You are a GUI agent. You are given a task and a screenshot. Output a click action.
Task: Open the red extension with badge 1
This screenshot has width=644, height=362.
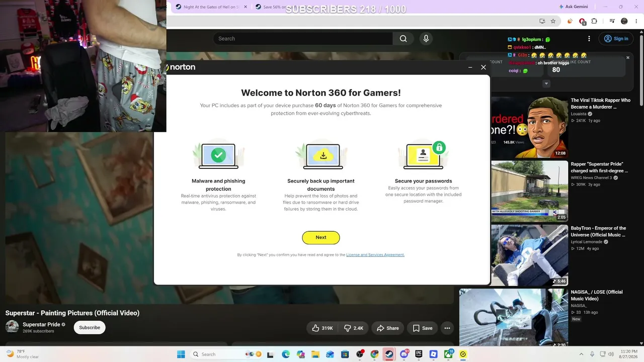(x=582, y=21)
